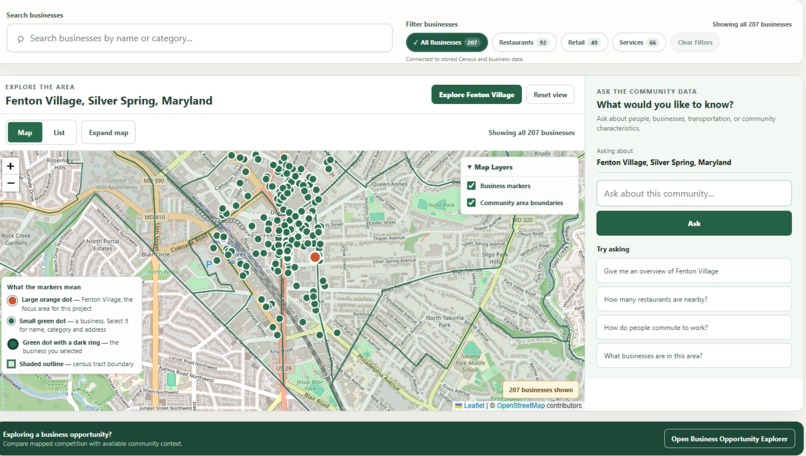Click 'Connected to stored Census and business data' note
The width and height of the screenshot is (806, 456).
click(x=464, y=59)
